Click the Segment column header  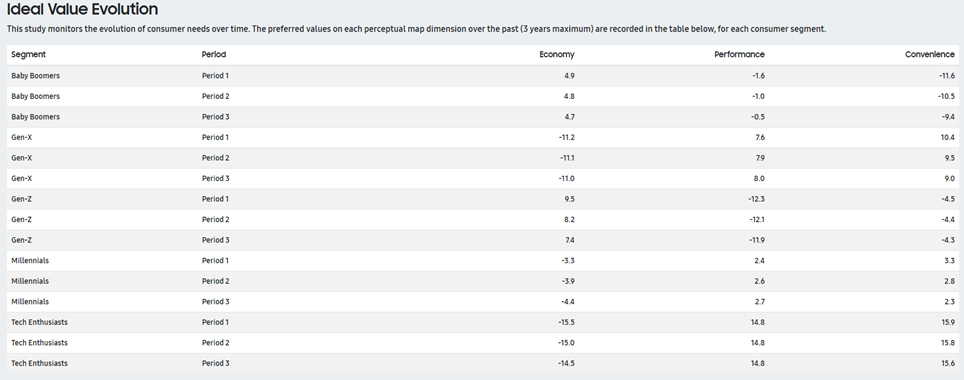[28, 55]
